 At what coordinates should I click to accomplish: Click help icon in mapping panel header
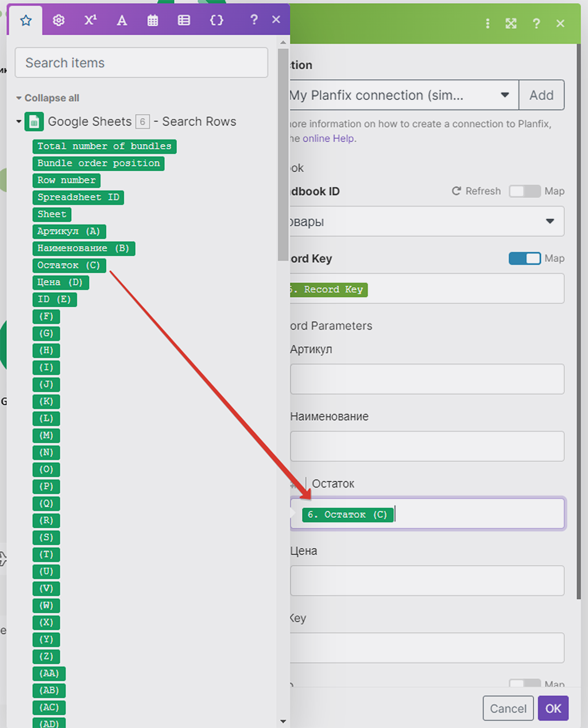click(x=254, y=20)
